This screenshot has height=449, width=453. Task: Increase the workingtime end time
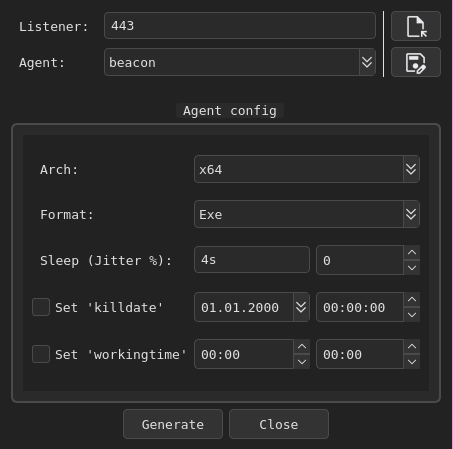(x=412, y=347)
